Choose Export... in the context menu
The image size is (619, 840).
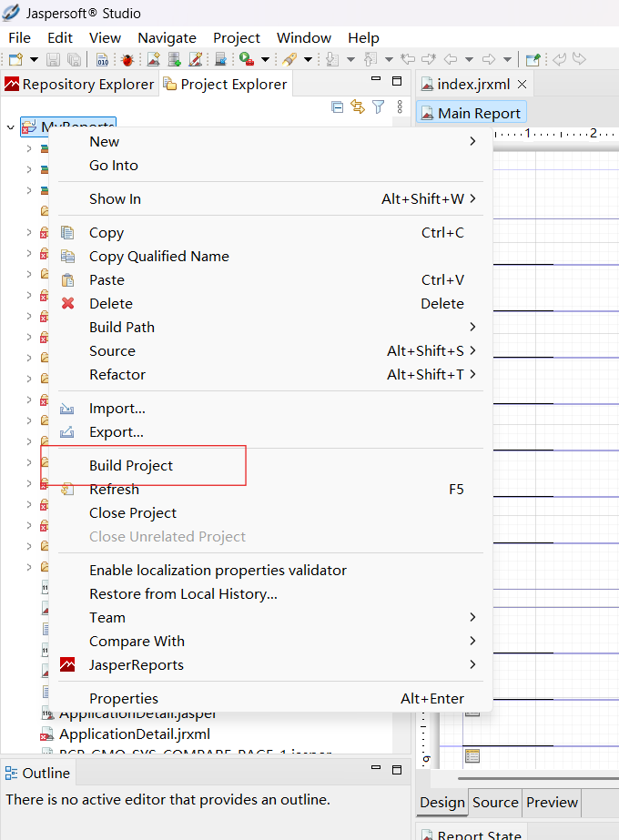(x=270, y=432)
